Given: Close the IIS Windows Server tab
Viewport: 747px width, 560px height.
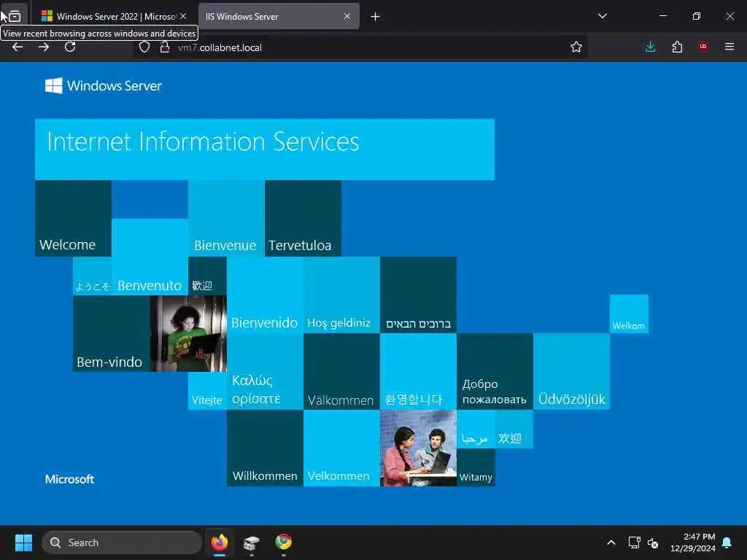Looking at the screenshot, I should pos(347,16).
